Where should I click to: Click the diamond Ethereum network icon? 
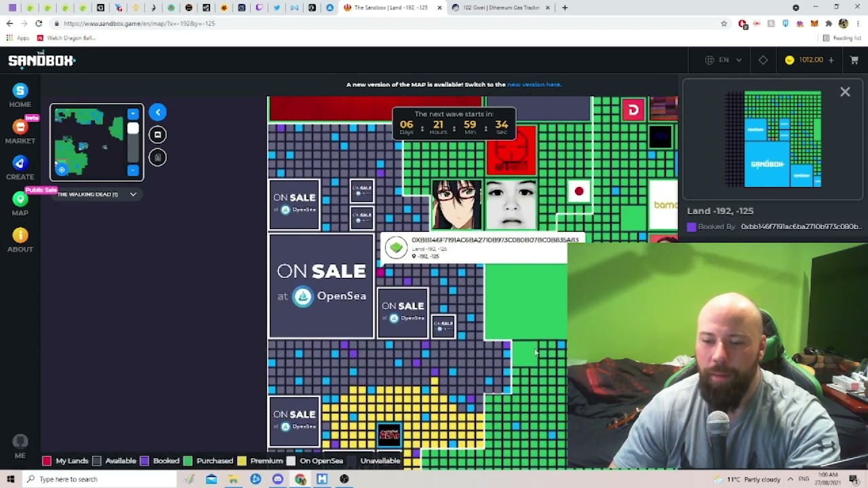(x=764, y=60)
